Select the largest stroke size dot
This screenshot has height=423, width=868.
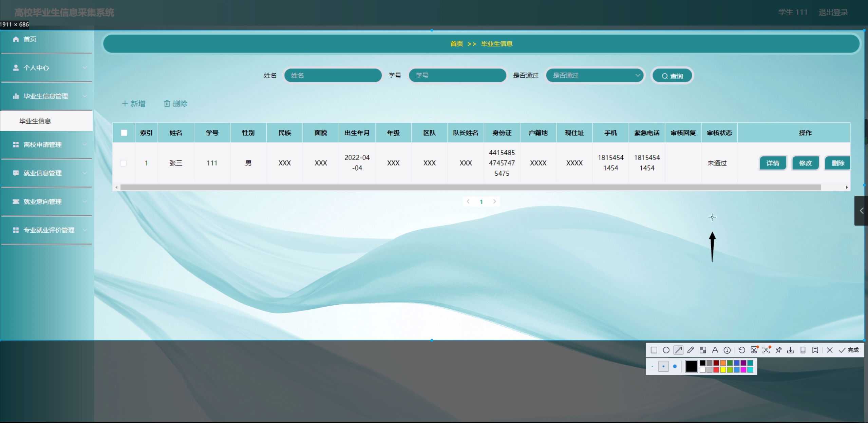tap(675, 366)
